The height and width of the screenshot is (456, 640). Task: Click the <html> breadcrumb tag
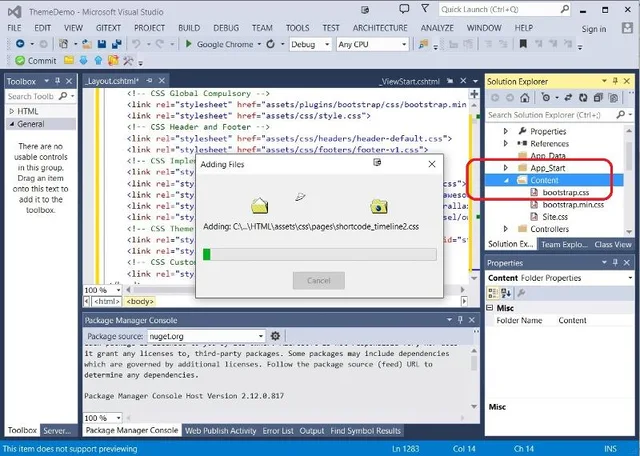point(107,301)
